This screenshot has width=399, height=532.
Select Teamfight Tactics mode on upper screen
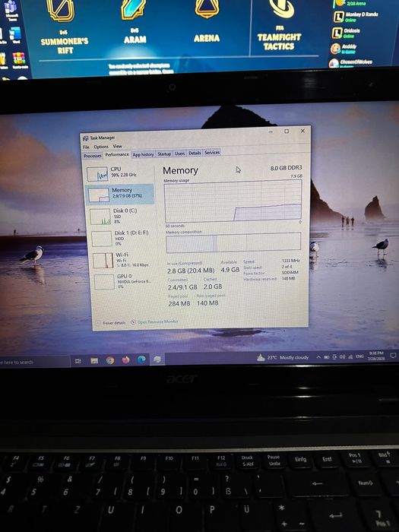click(280, 26)
